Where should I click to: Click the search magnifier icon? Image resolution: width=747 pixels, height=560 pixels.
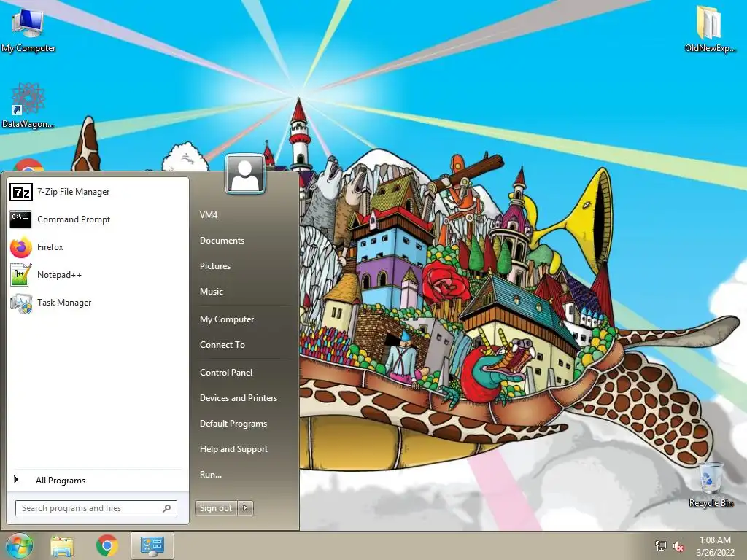[167, 508]
